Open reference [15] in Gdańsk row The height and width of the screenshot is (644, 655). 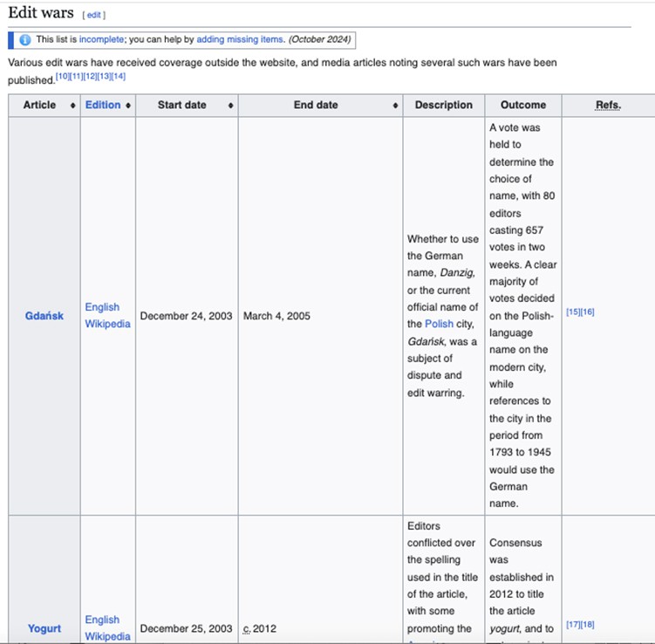coord(573,312)
